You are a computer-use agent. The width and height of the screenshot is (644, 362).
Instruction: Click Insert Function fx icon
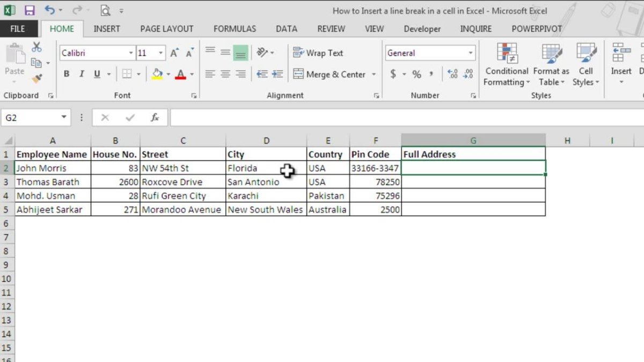[155, 117]
